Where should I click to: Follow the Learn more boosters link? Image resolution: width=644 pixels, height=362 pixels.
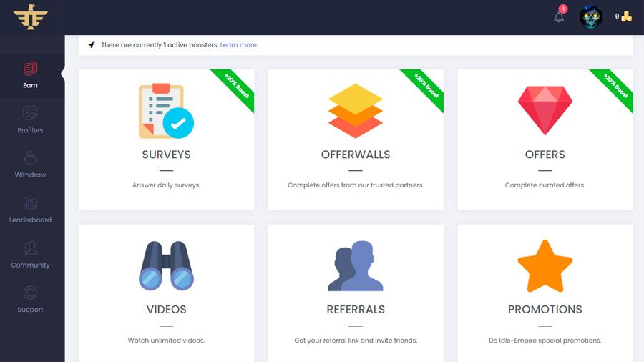click(x=238, y=44)
